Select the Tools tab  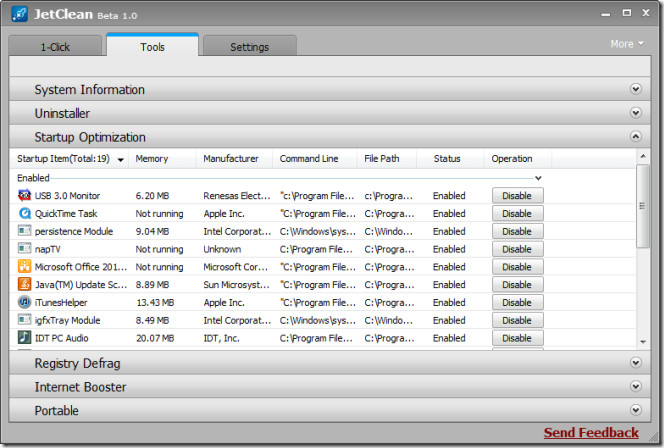pos(152,46)
